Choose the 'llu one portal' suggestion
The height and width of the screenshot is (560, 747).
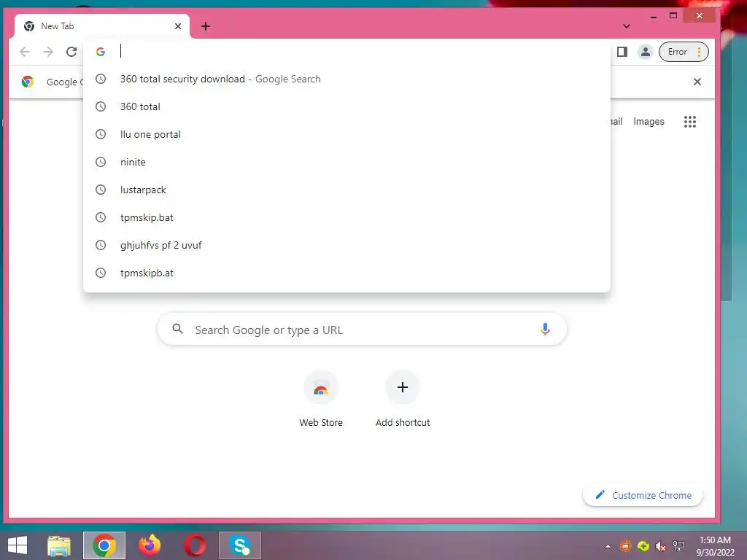pos(347,134)
